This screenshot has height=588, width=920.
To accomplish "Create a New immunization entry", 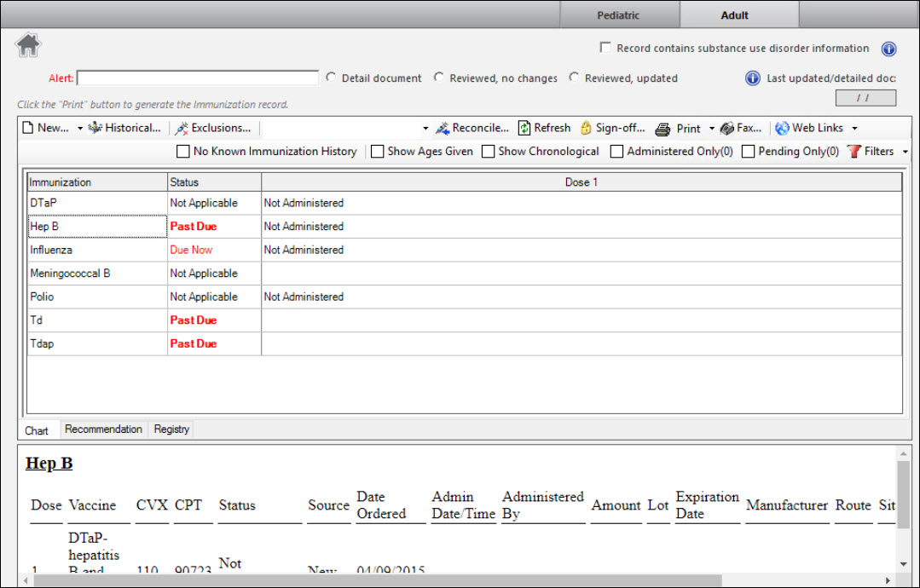I will [x=46, y=128].
